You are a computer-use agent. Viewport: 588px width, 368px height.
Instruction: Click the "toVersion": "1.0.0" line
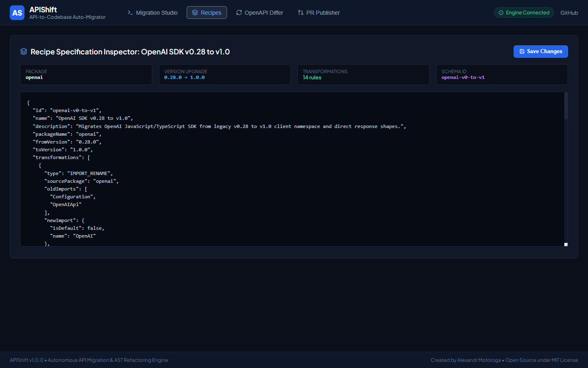(62, 150)
